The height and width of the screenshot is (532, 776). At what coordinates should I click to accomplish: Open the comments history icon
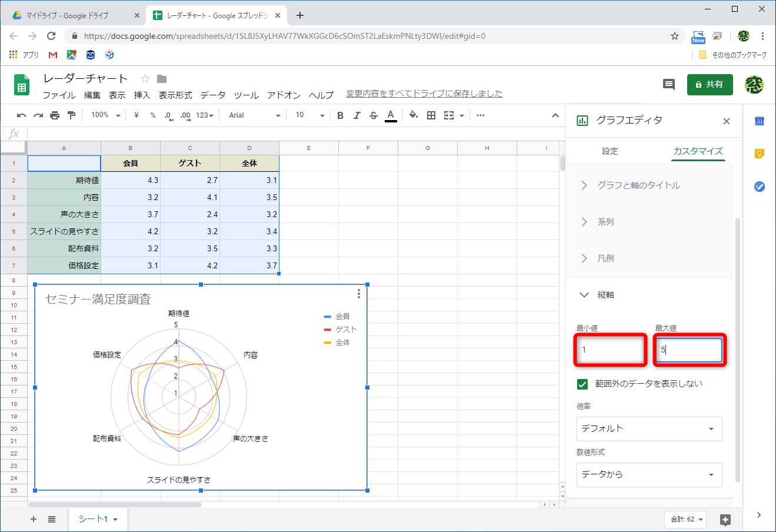click(669, 84)
